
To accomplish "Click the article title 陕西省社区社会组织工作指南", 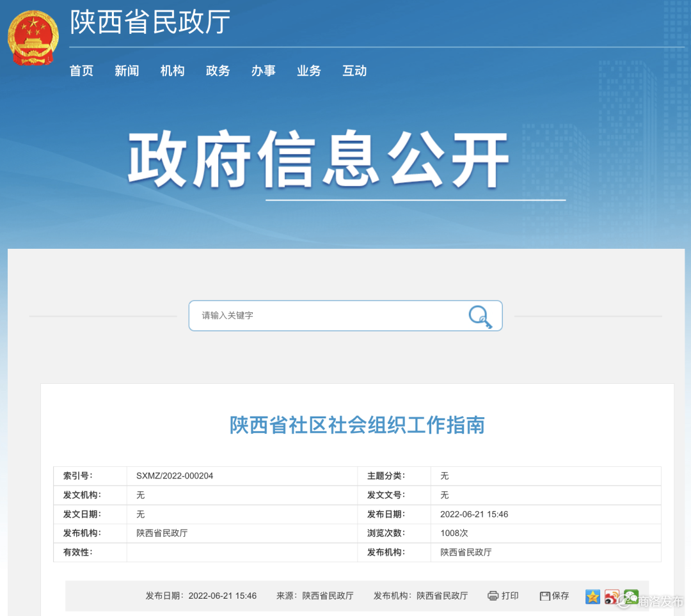I will (x=357, y=425).
